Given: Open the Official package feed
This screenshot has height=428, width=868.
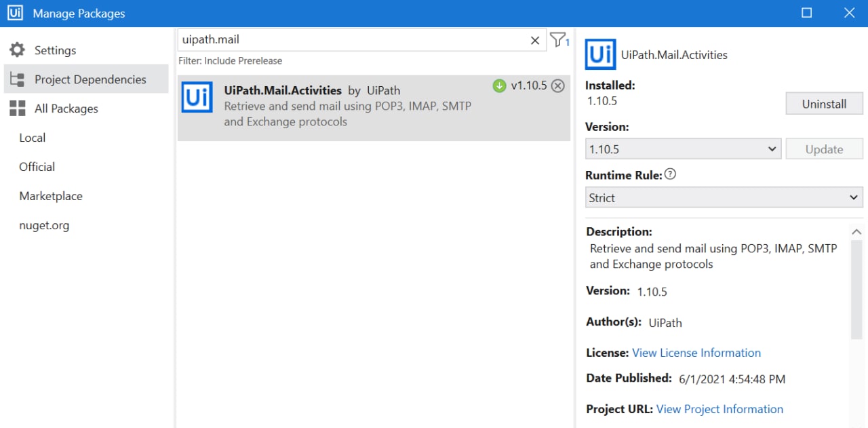Looking at the screenshot, I should (x=37, y=167).
